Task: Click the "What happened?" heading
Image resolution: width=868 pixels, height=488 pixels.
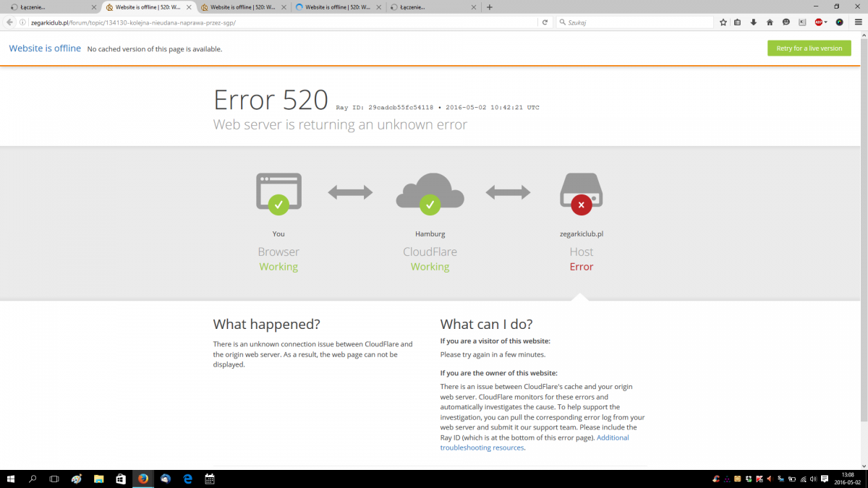Action: coord(267,324)
